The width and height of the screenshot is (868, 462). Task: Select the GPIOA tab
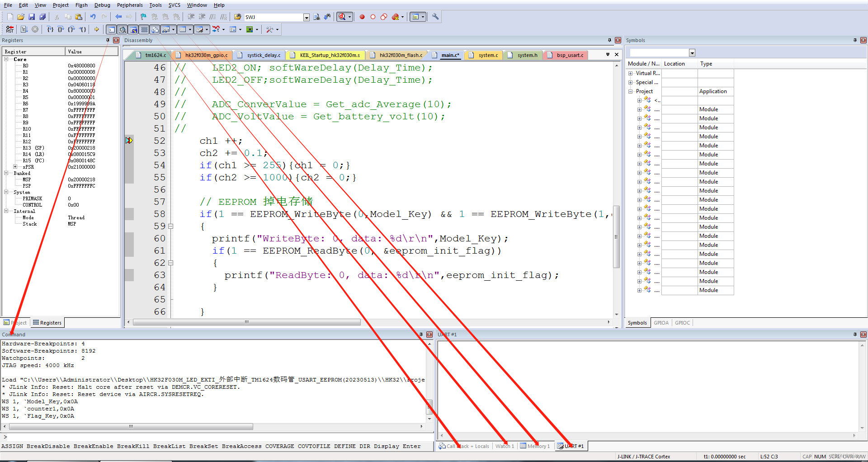(x=661, y=323)
